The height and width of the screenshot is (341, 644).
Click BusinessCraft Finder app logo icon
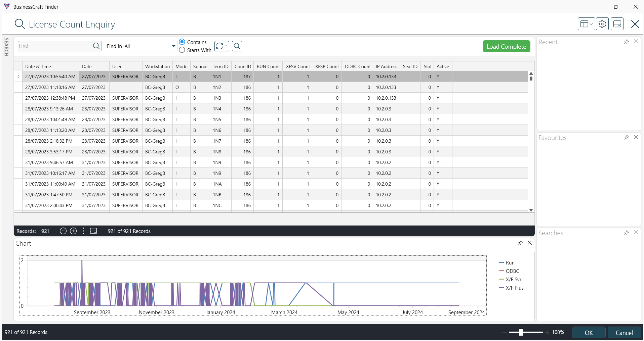click(x=7, y=6)
